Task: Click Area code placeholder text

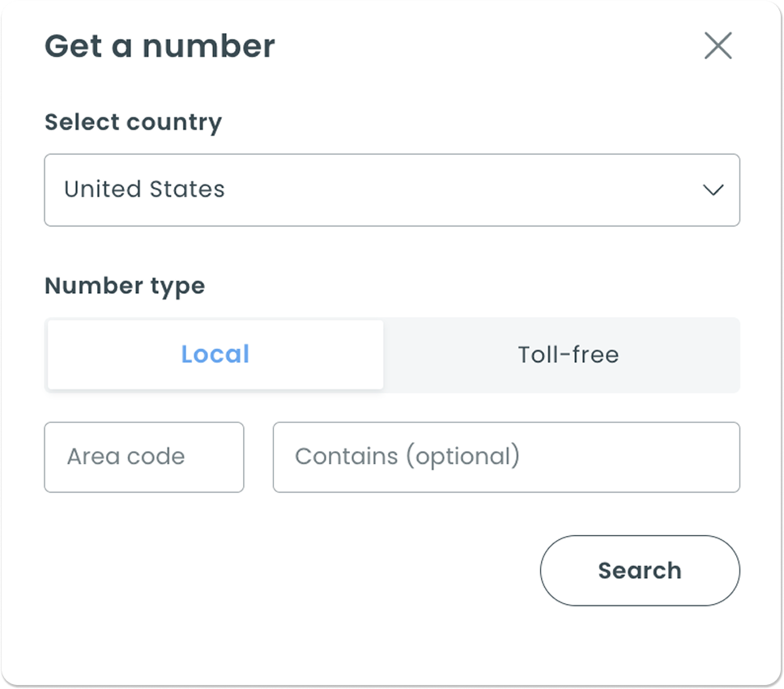Action: tap(126, 457)
